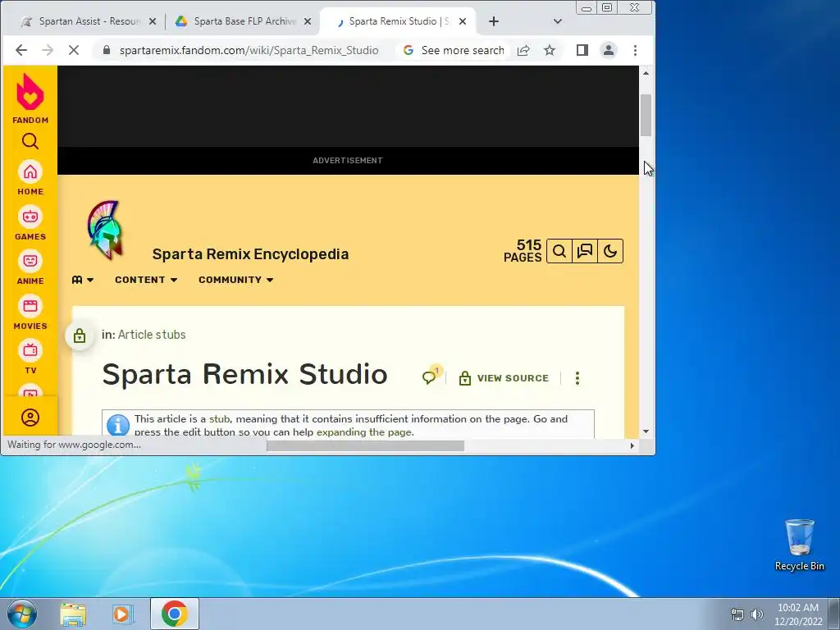This screenshot has height=630, width=840.
Task: Click the browser Back arrow
Action: click(x=21, y=50)
